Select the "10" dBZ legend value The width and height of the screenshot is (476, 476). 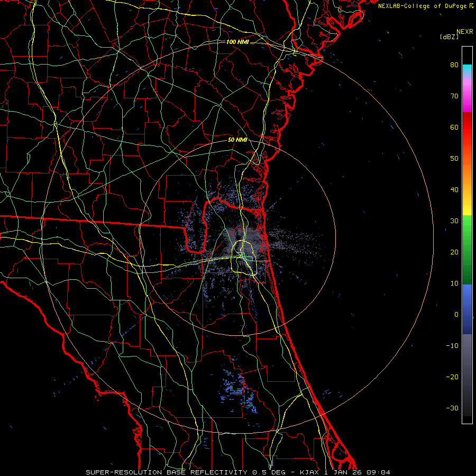click(x=454, y=283)
